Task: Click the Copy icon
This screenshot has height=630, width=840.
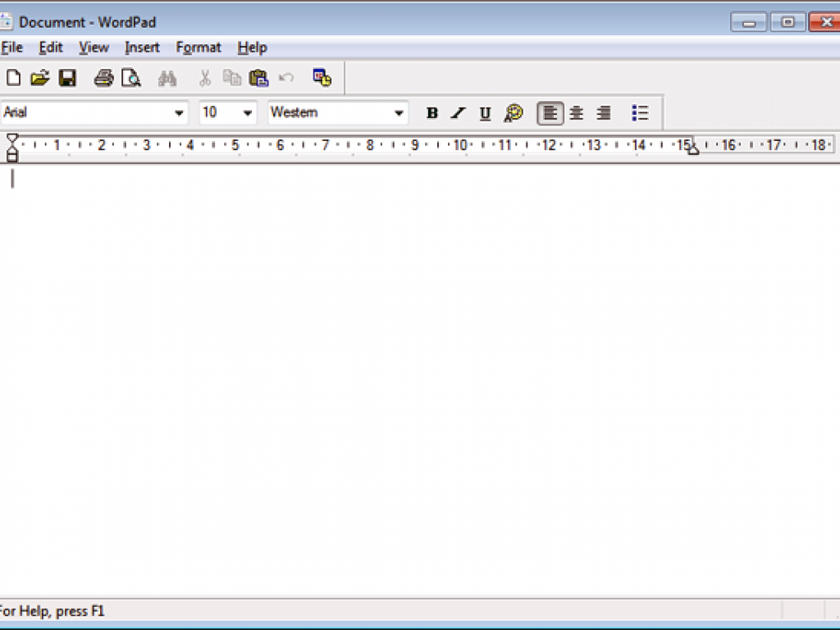Action: click(x=231, y=78)
